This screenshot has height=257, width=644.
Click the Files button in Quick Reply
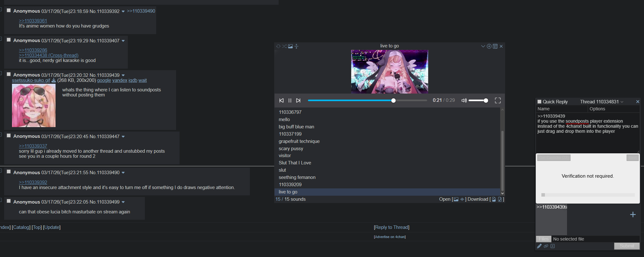tap(543, 239)
